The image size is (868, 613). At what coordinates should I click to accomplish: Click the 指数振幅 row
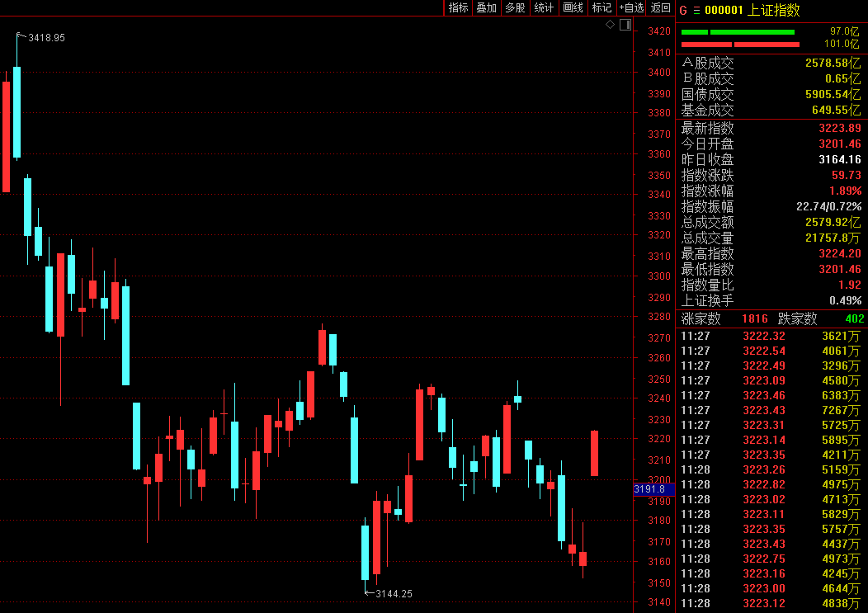(x=771, y=206)
